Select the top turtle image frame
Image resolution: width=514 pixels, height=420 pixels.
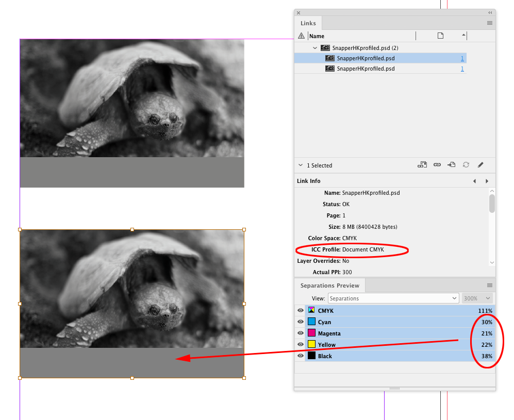pyautogui.click(x=132, y=113)
